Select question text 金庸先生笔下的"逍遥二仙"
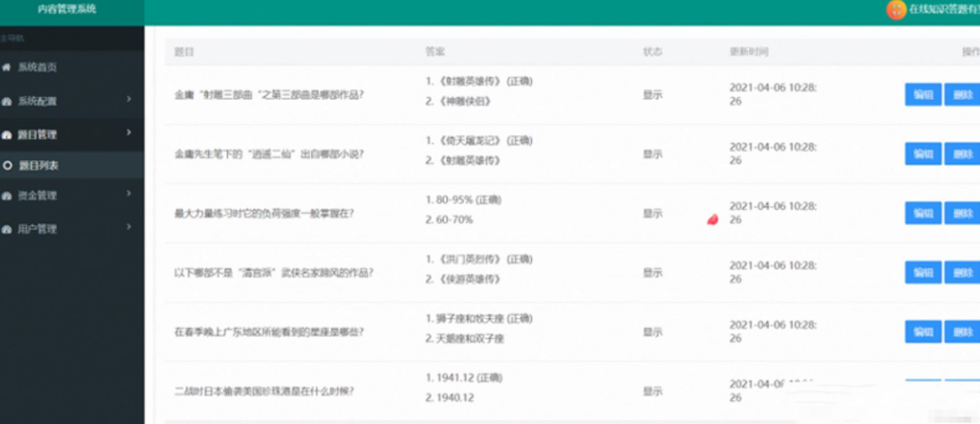This screenshot has width=980, height=424. click(269, 154)
